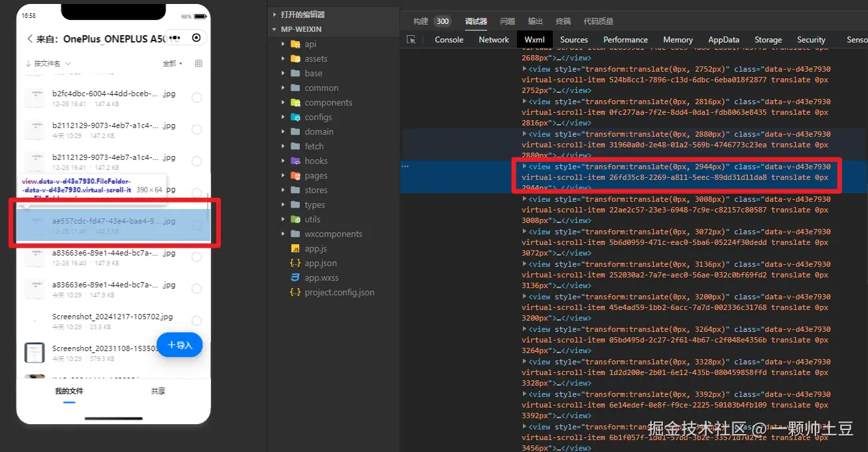Expand the api folder arrow
The height and width of the screenshot is (452, 868).
(x=283, y=44)
